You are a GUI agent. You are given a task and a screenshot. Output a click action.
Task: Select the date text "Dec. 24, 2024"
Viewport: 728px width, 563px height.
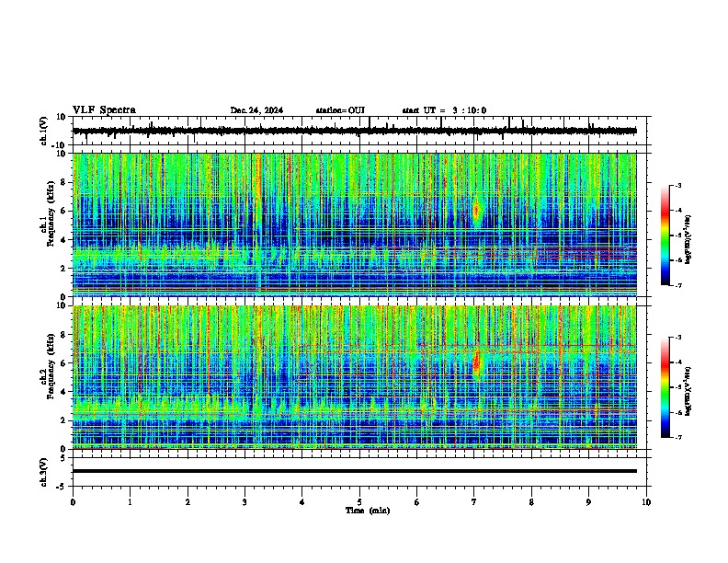click(256, 110)
